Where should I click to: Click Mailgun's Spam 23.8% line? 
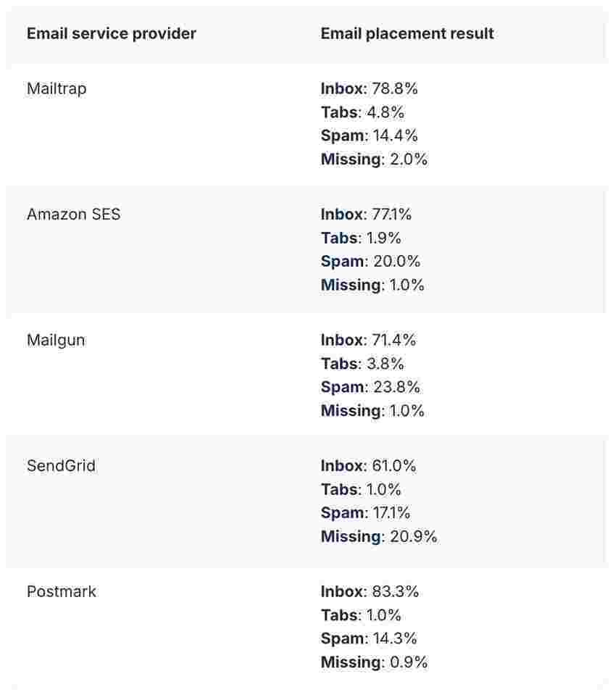tap(370, 387)
